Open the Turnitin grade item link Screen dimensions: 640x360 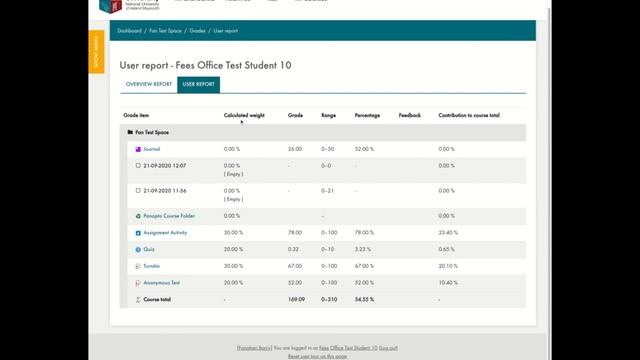point(151,266)
